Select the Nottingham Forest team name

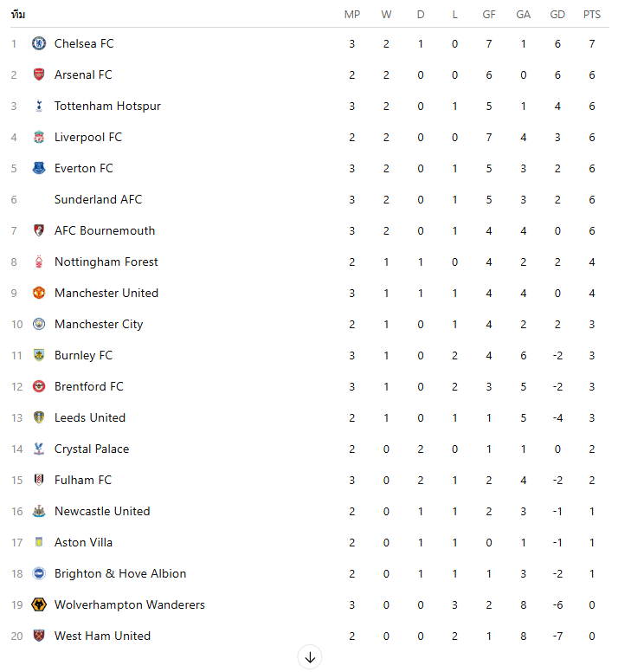(106, 262)
